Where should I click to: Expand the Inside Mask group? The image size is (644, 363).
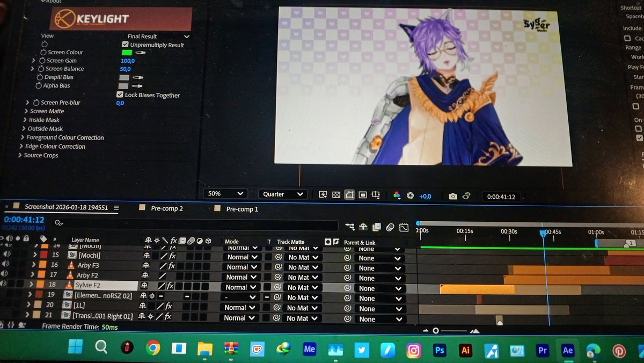(x=25, y=120)
